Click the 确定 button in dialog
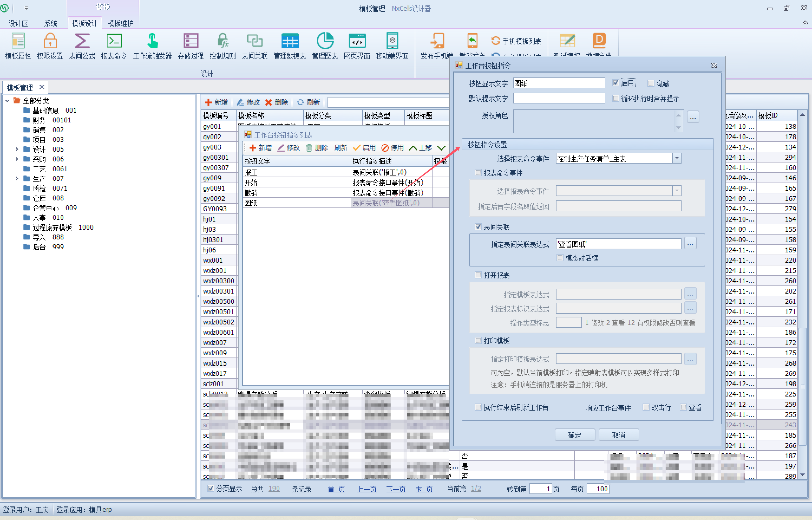812x520 pixels. click(575, 435)
